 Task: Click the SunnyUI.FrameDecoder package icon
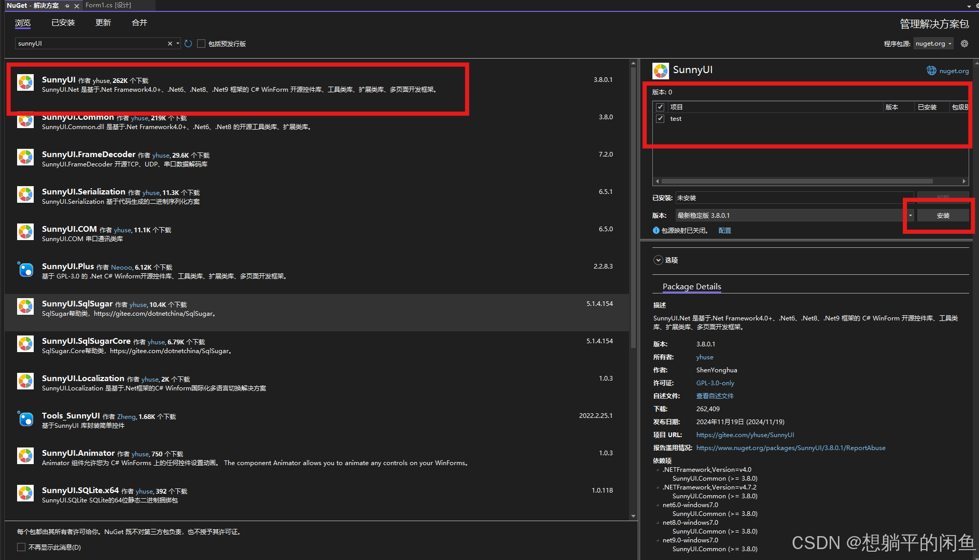coord(25,157)
